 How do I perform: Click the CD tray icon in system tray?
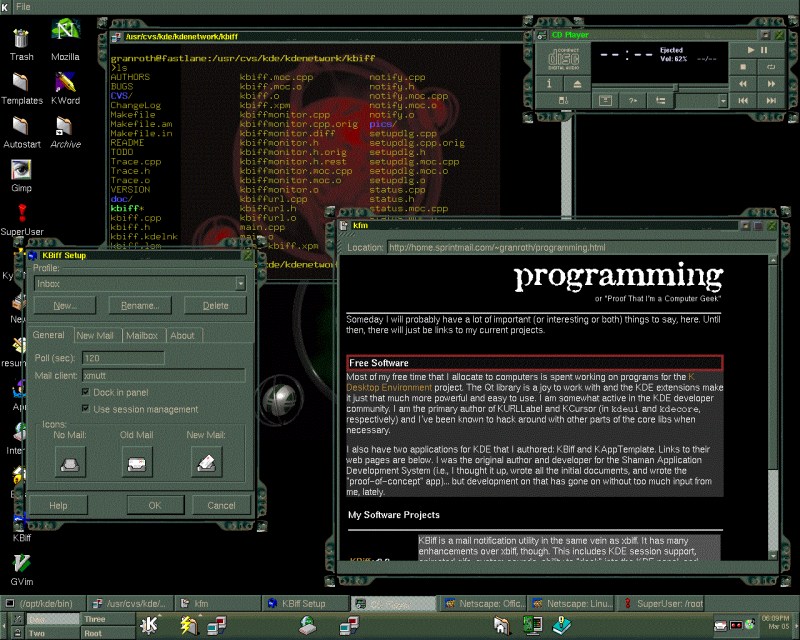tap(749, 625)
